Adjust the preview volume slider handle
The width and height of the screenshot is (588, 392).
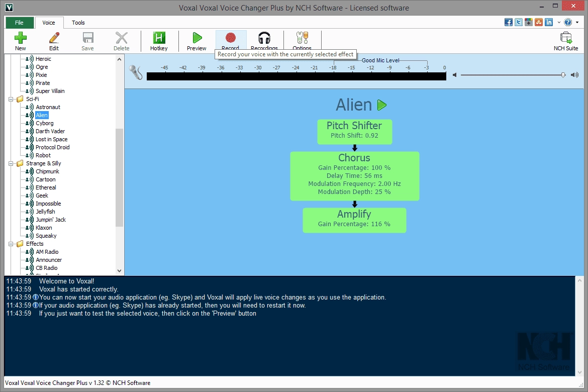pos(563,75)
